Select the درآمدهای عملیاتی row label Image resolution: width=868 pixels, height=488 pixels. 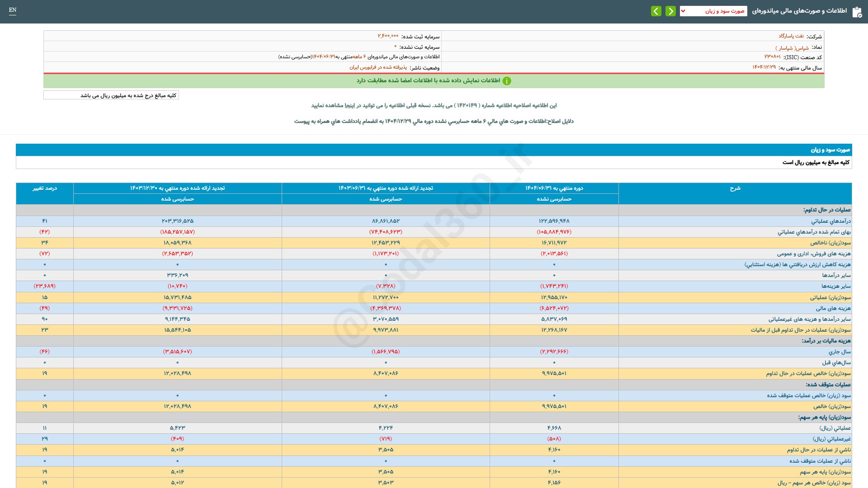click(830, 221)
